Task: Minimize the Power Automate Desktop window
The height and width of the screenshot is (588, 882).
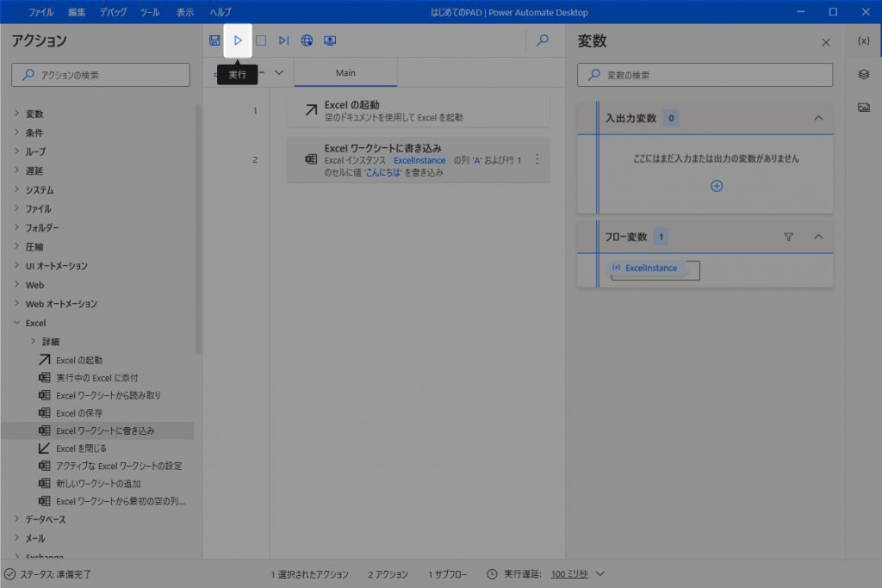Action: 801,12
